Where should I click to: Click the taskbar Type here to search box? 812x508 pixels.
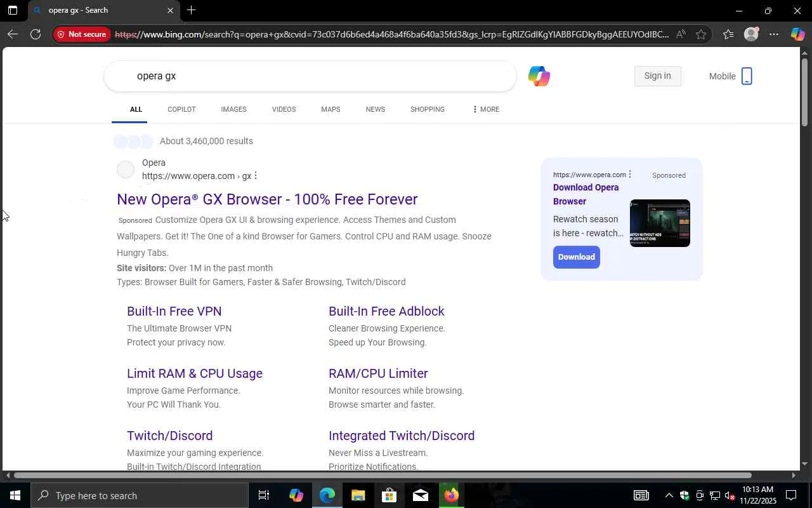coord(140,495)
